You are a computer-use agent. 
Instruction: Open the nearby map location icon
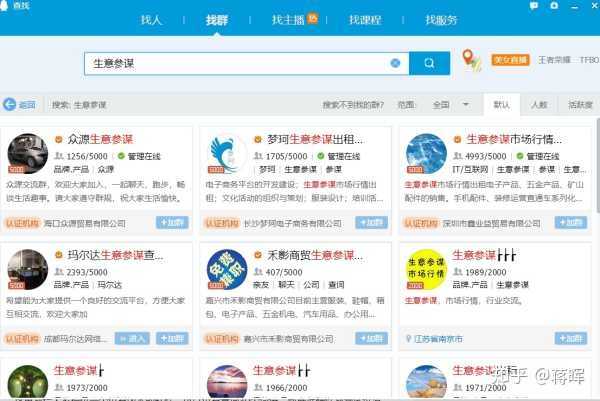[471, 60]
